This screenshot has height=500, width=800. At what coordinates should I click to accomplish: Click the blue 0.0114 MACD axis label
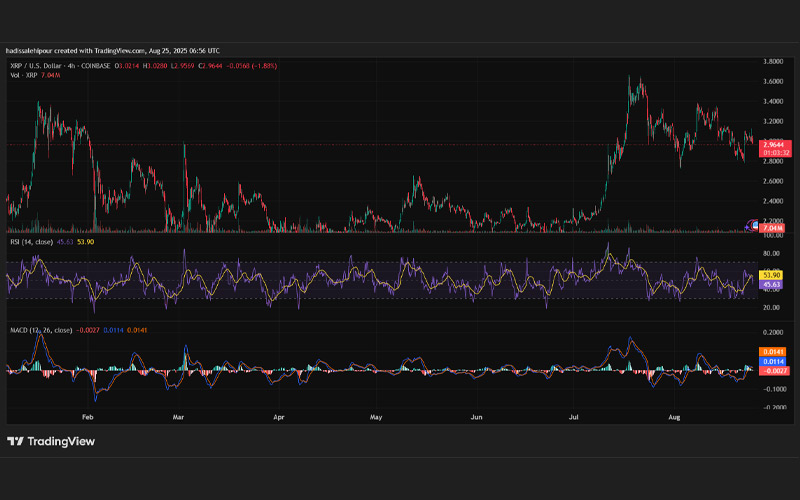(x=773, y=361)
